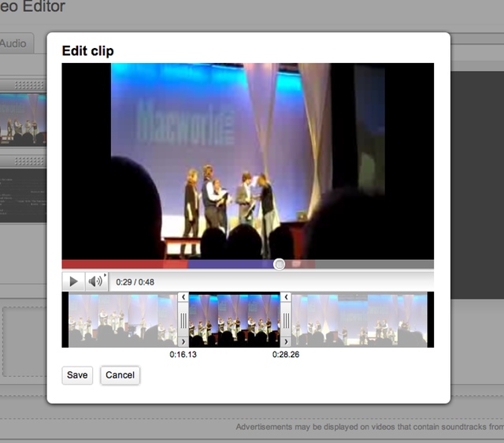Image resolution: width=504 pixels, height=443 pixels.
Task: Mute audio with the speaker icon
Action: (96, 281)
